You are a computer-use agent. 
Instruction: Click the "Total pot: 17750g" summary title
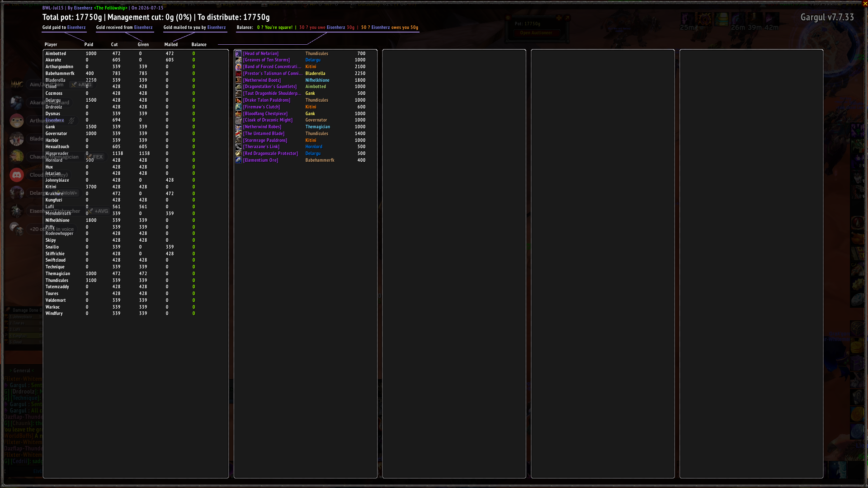tap(72, 17)
